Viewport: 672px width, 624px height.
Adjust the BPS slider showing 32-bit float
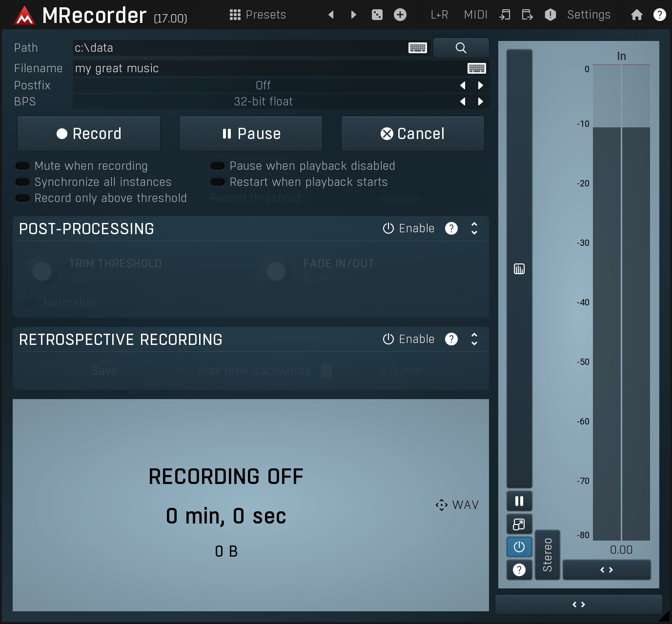tap(264, 101)
